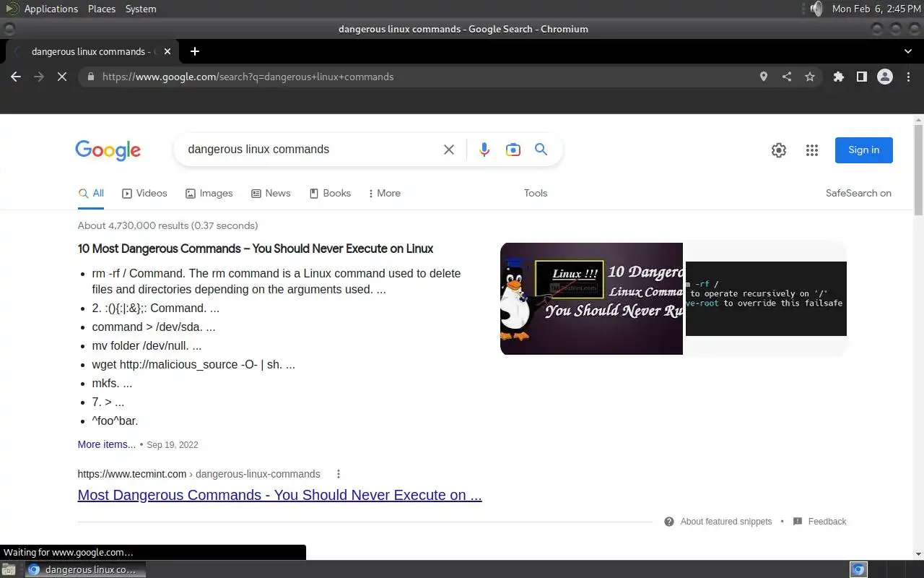Click the browser address bar URL

click(x=248, y=77)
